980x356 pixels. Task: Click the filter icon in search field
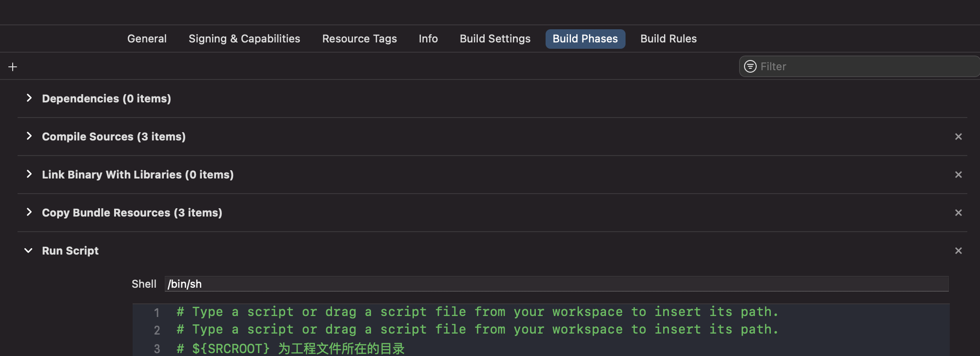pyautogui.click(x=750, y=66)
